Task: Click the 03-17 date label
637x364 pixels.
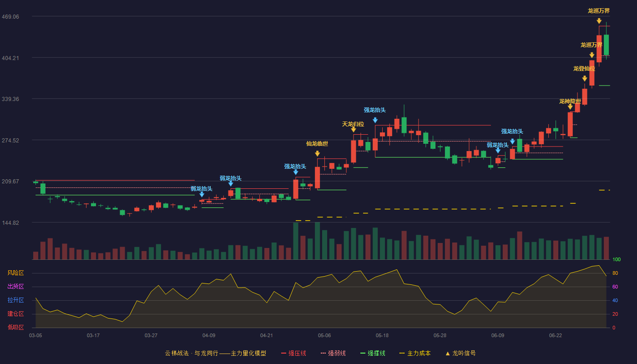Action: click(x=93, y=335)
